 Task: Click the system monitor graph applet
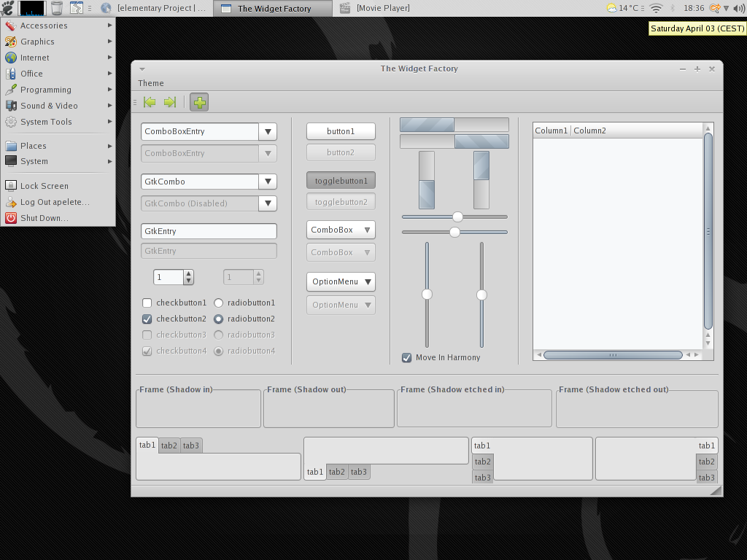coord(32,8)
